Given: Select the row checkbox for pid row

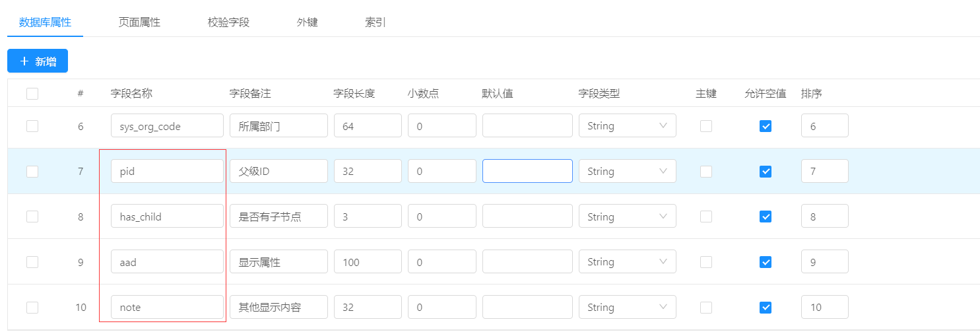Looking at the screenshot, I should (32, 171).
